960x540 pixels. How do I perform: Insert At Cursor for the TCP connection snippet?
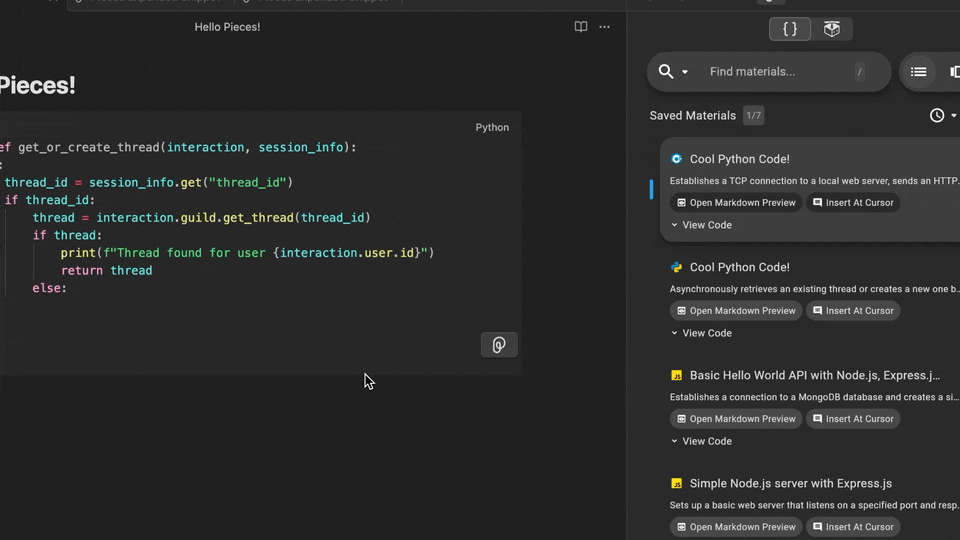point(853,203)
